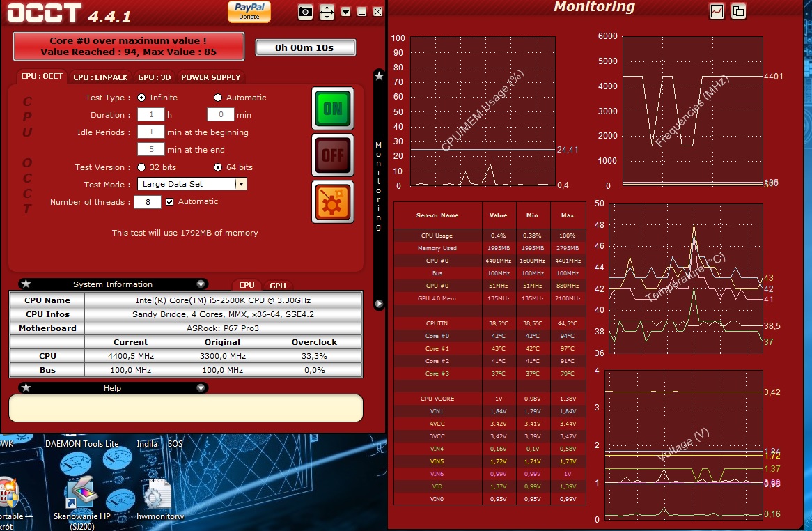
Task: Choose the 32 bits test version
Action: click(141, 167)
